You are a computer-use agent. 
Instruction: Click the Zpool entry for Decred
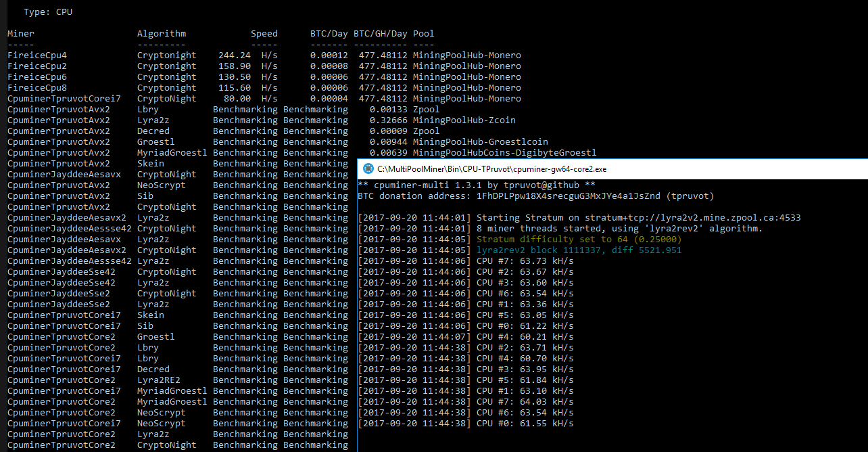(425, 131)
